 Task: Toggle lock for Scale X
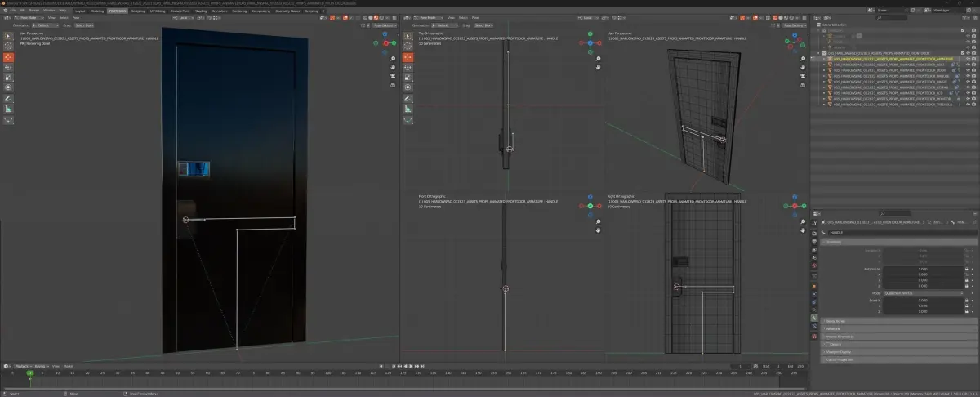tap(967, 300)
